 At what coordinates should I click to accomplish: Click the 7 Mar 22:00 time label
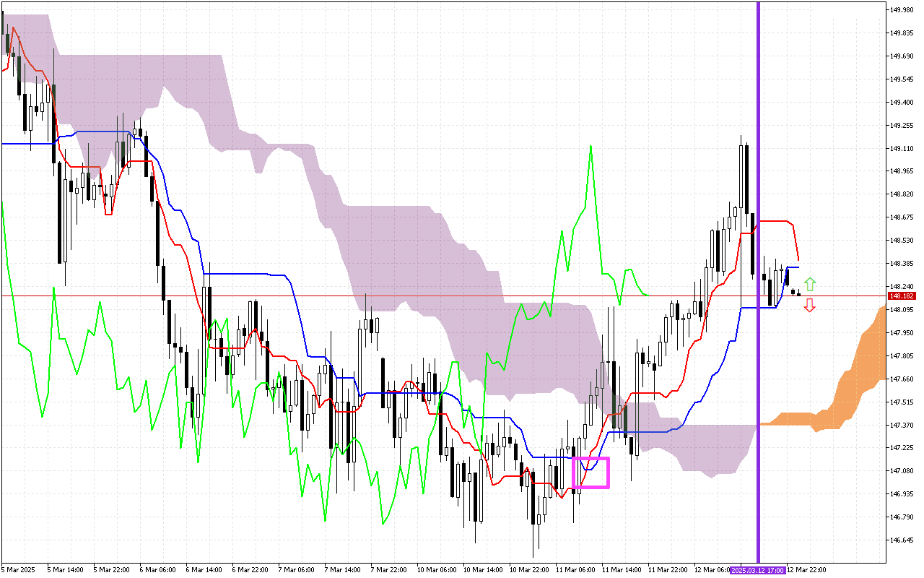click(x=388, y=570)
